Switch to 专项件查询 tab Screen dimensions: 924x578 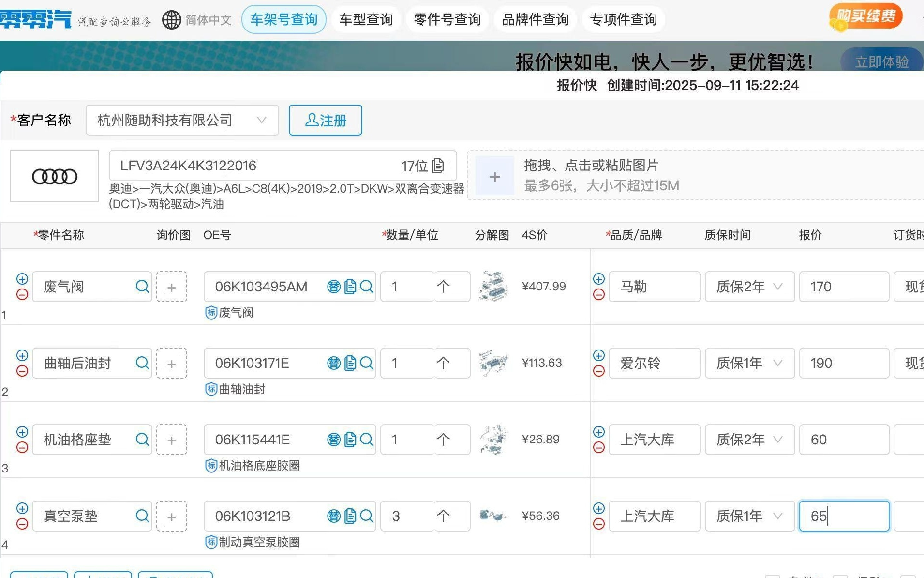624,19
